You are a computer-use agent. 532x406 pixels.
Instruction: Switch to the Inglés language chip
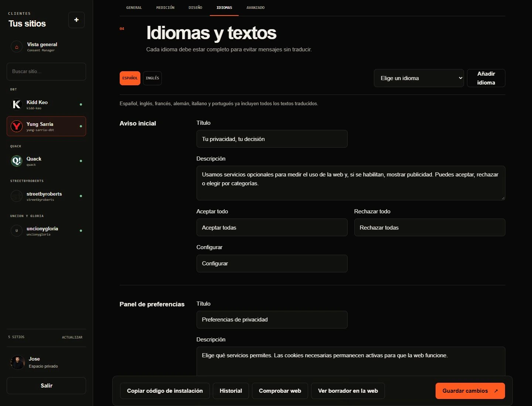[152, 78]
